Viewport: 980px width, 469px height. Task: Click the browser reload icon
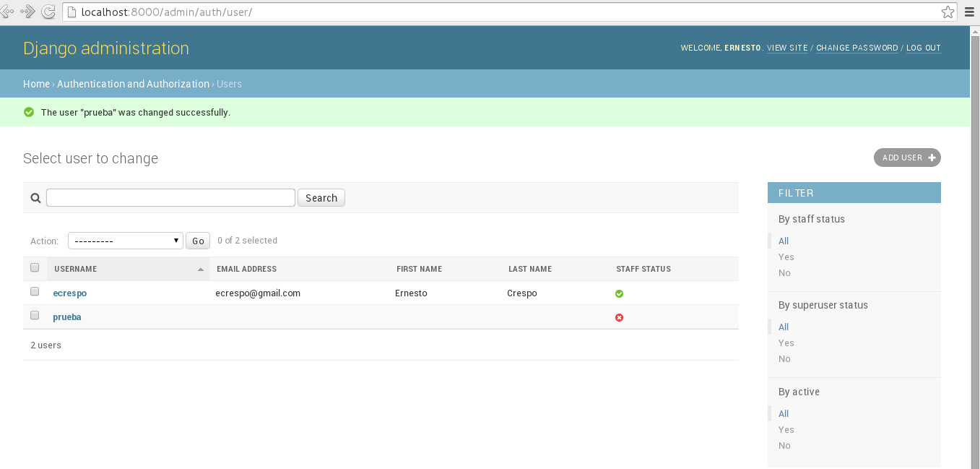(x=48, y=12)
